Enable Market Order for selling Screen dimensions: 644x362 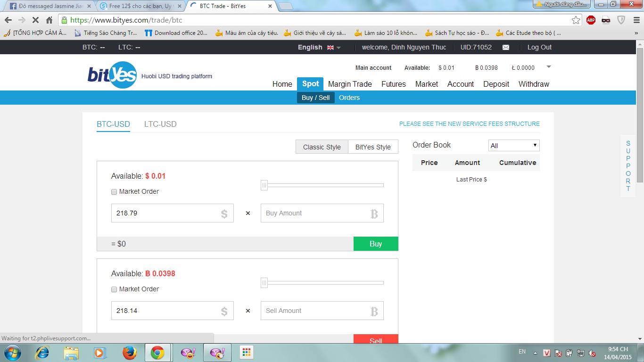pos(114,289)
